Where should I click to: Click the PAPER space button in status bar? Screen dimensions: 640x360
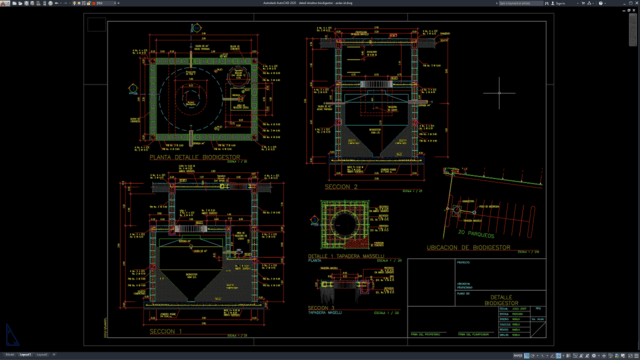518,356
